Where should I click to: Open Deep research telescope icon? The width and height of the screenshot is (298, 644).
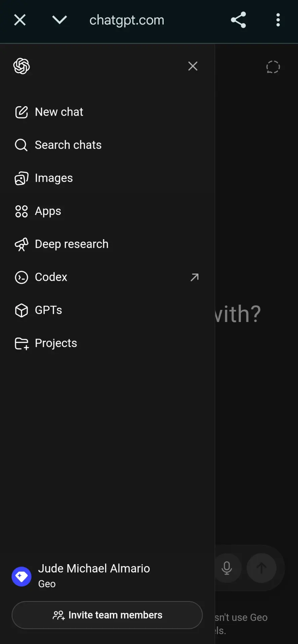22,244
